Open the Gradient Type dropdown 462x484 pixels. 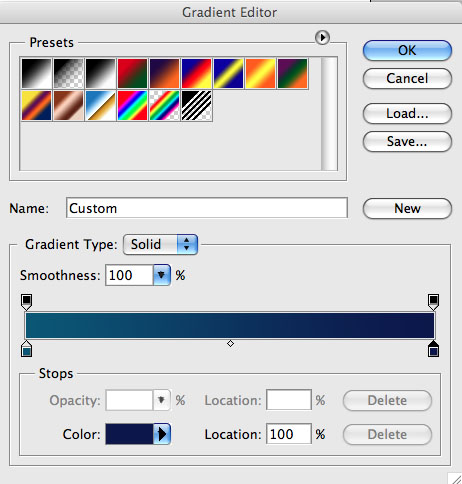[x=160, y=245]
